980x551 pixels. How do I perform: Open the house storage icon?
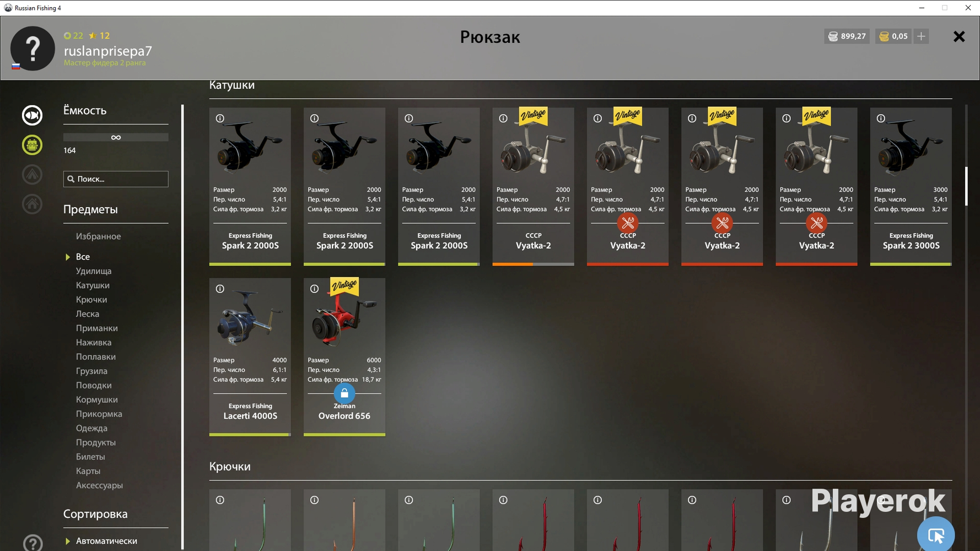click(32, 204)
